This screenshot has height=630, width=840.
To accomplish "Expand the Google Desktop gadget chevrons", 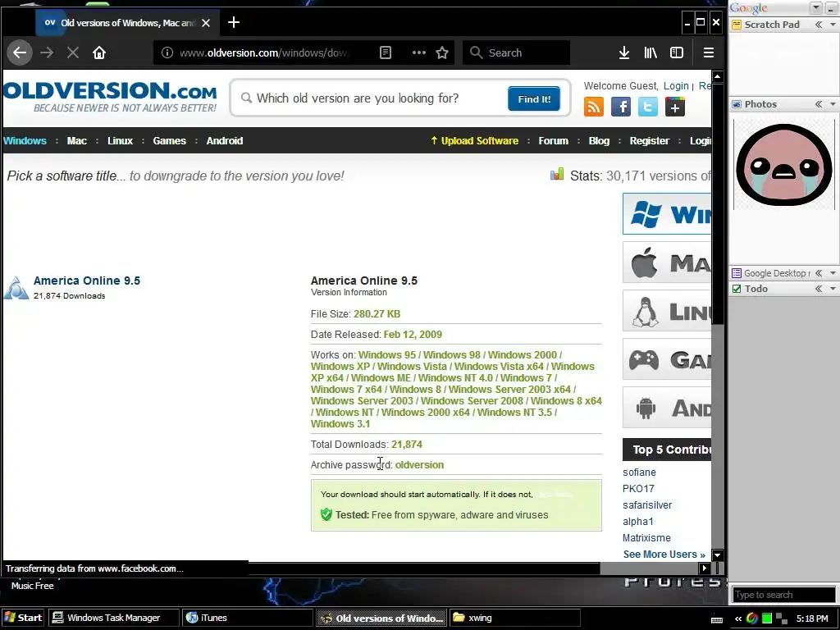I will pyautogui.click(x=819, y=273).
